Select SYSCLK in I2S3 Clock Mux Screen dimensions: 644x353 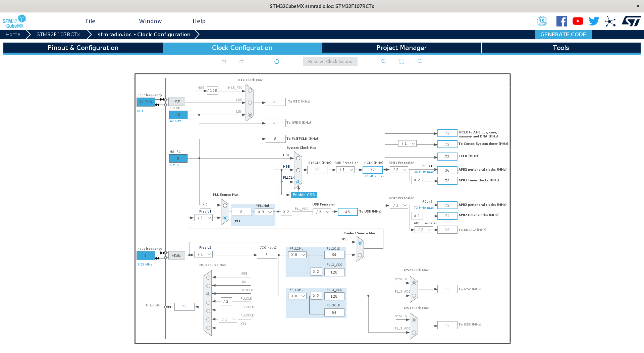click(x=414, y=320)
